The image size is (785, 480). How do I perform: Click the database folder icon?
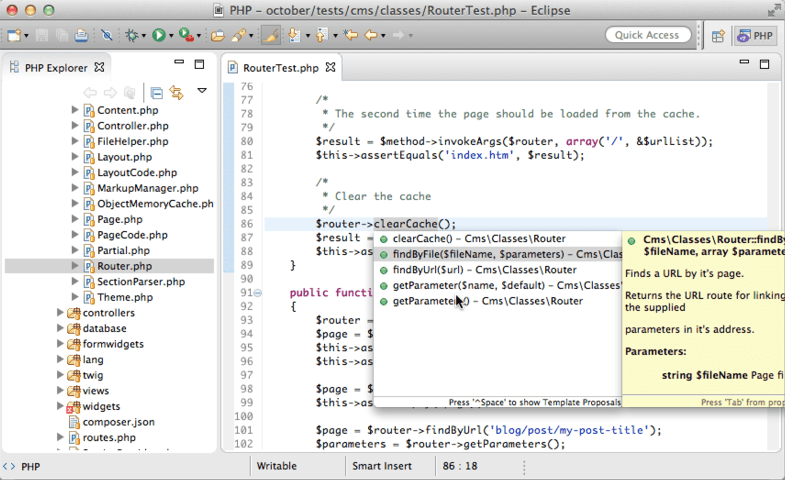[74, 328]
